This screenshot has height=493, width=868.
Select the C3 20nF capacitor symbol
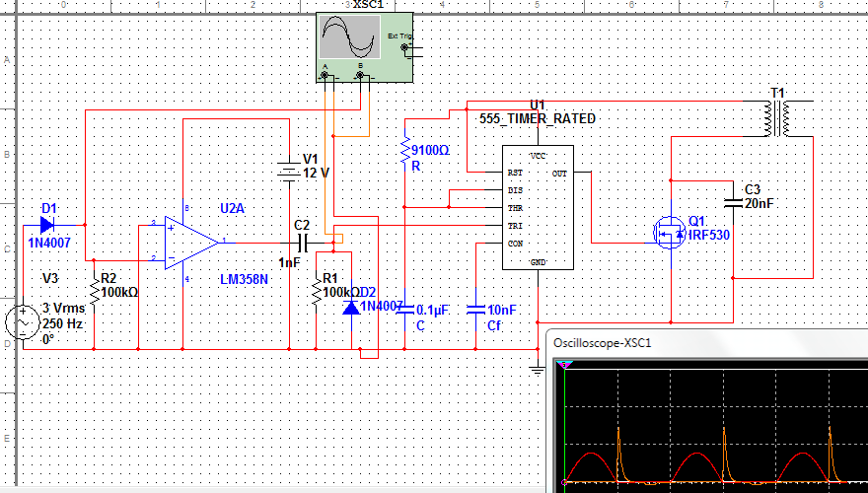733,202
